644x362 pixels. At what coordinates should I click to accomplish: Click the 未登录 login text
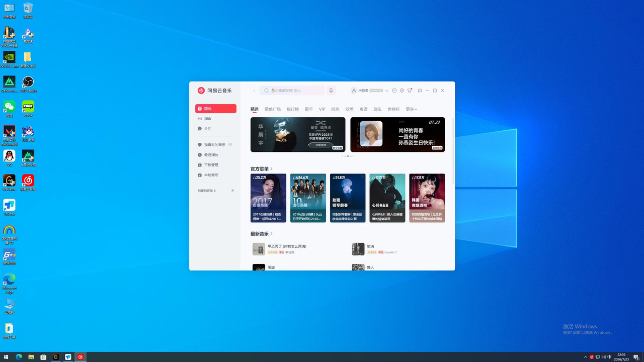click(x=363, y=90)
